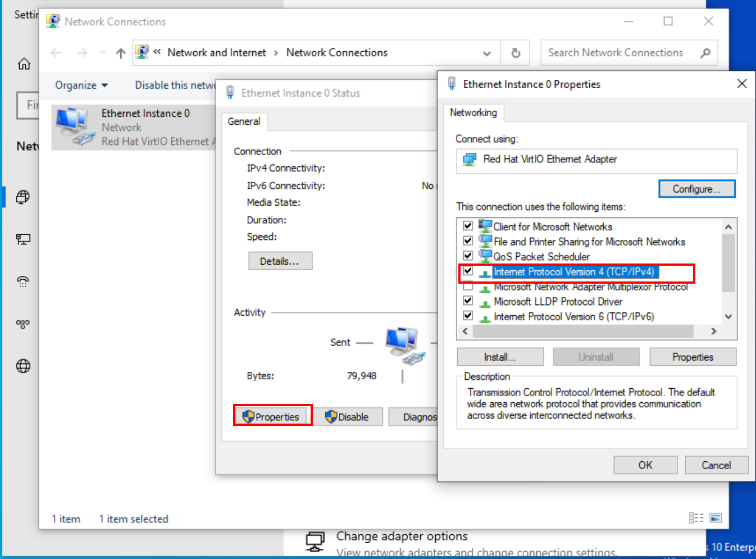The height and width of the screenshot is (559, 756).
Task: Switch to details view in status bar
Action: [696, 518]
